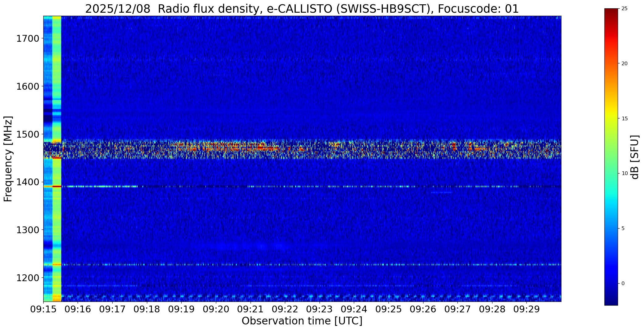Click the 09:15 time tick label

[43, 309]
